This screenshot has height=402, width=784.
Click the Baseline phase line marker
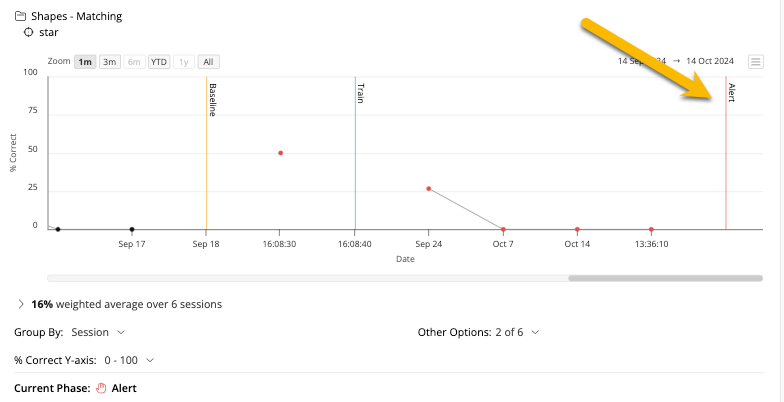coord(206,150)
